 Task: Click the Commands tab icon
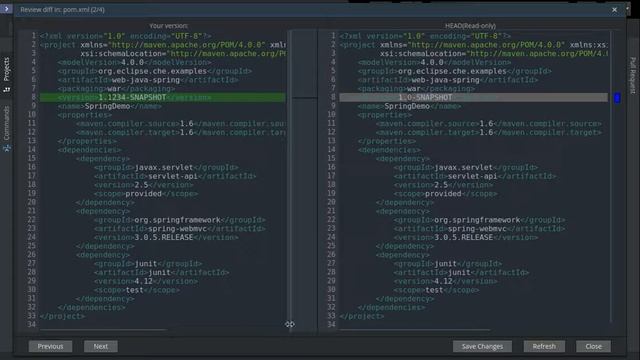[x=7, y=149]
